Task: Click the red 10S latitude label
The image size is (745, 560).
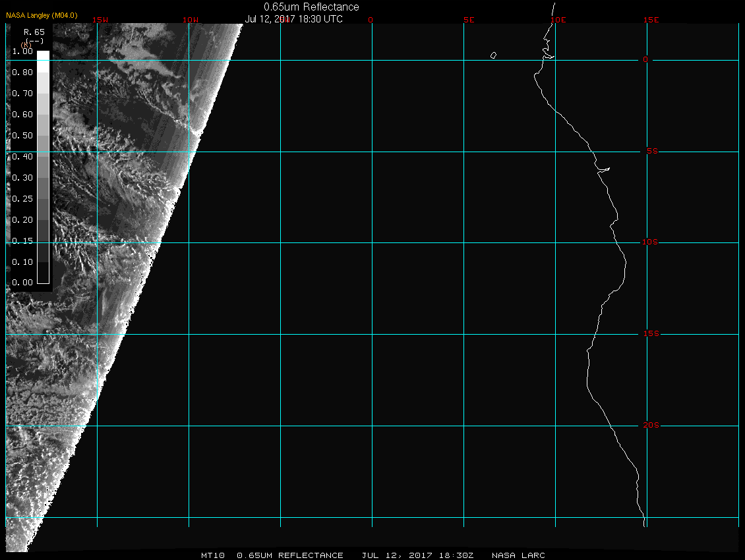Action: click(650, 242)
